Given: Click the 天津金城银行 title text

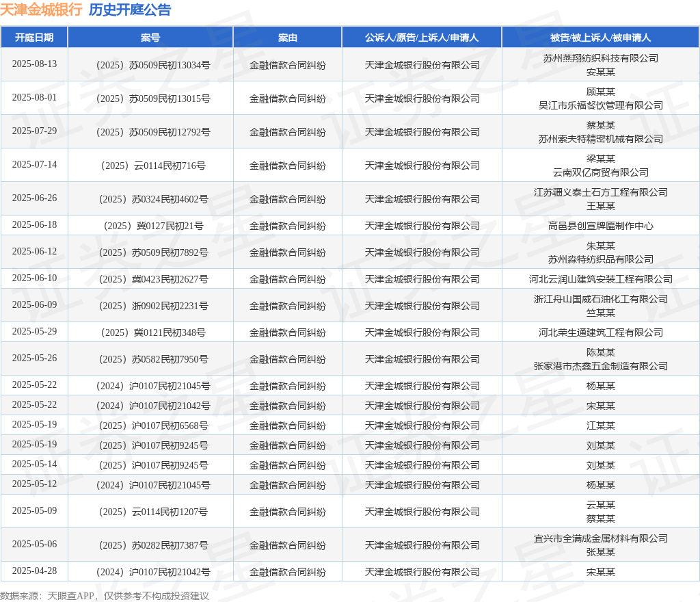Looking at the screenshot, I should click(41, 10).
